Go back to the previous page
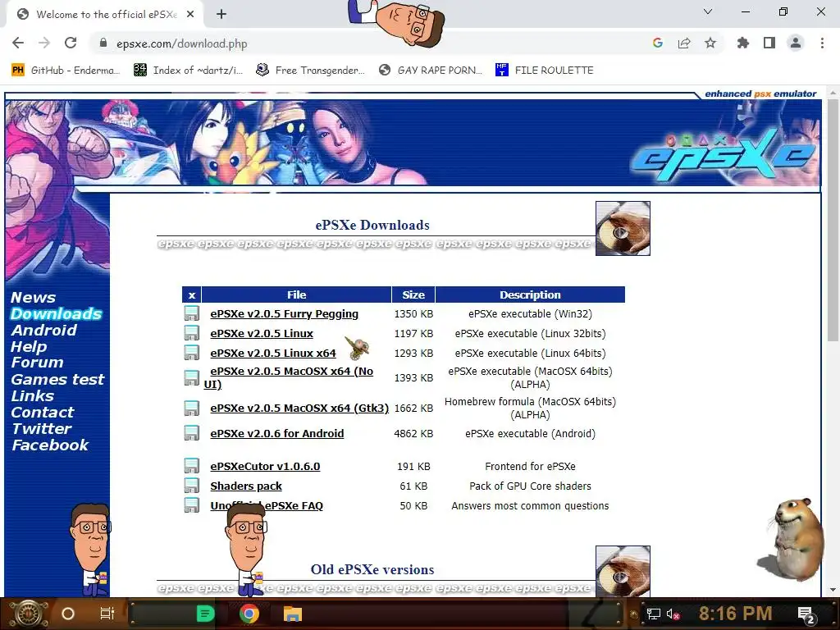Viewport: 840px width, 630px height. tap(18, 43)
